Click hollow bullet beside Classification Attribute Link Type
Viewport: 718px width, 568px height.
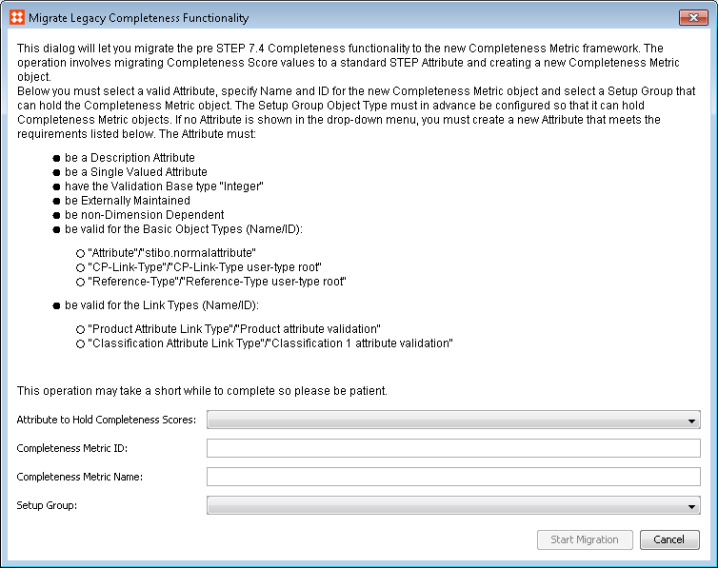coord(81,344)
